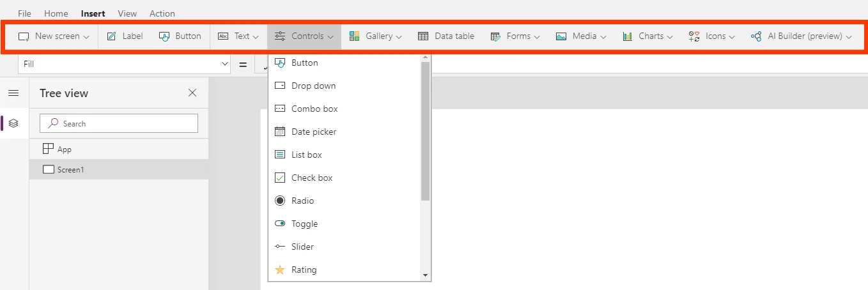
Task: Select Screen1 in Tree view
Action: (x=119, y=169)
